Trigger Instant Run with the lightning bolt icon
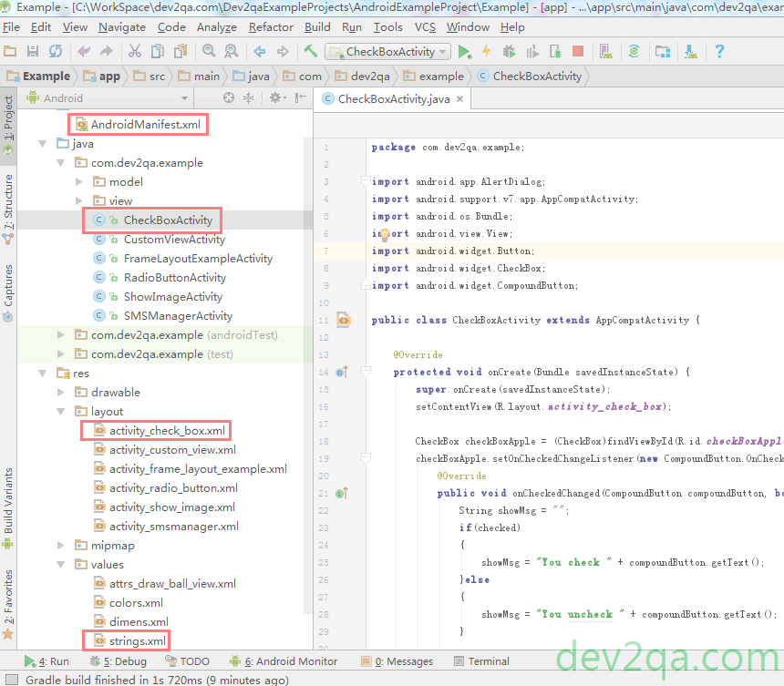 (x=485, y=52)
